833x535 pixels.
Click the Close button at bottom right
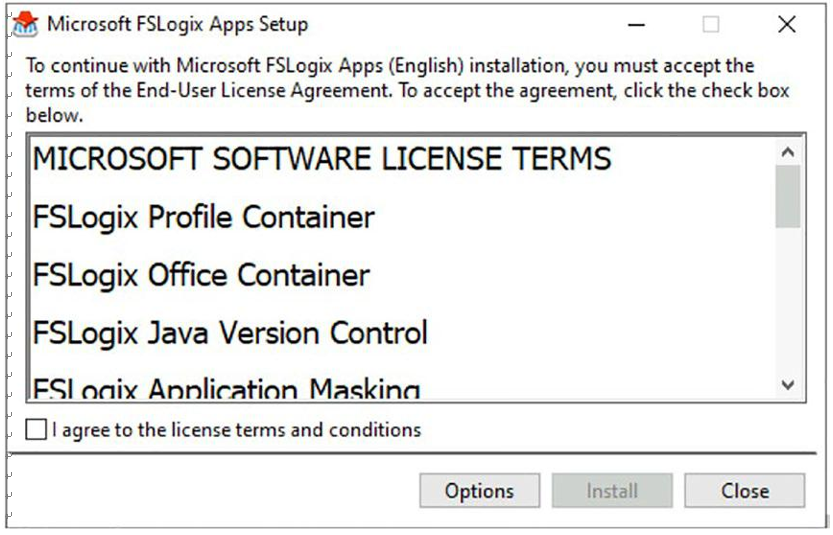click(745, 491)
